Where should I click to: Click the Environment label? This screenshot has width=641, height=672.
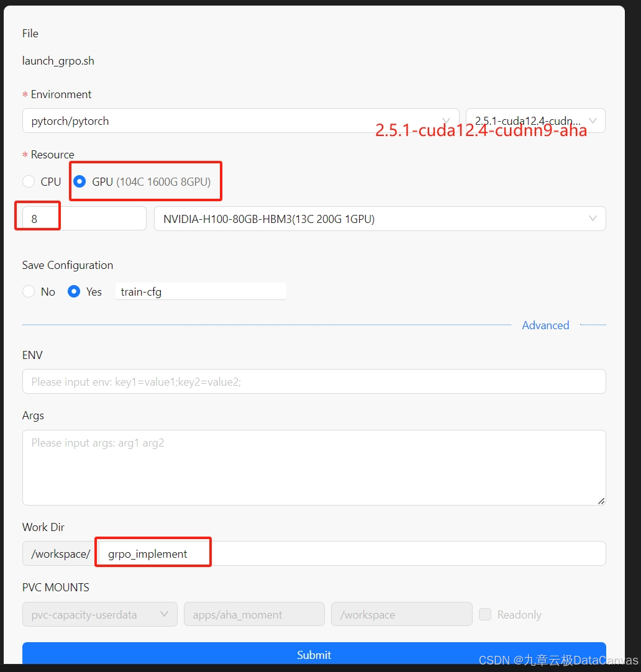(x=61, y=94)
